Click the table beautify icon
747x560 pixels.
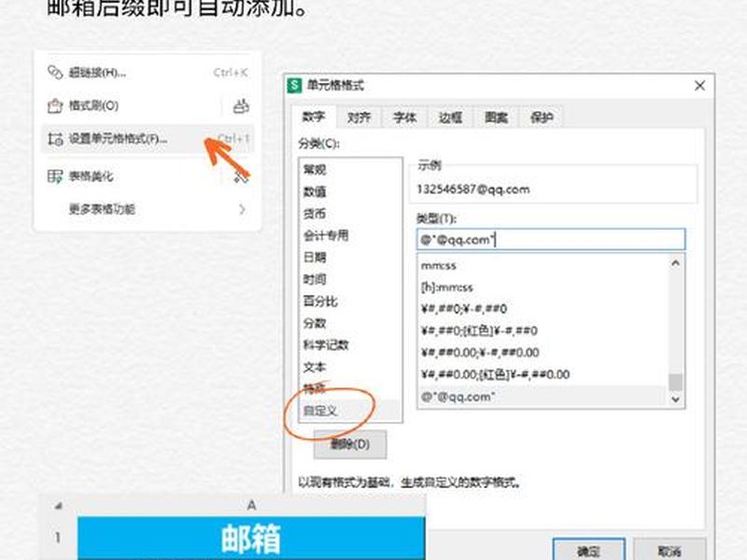click(55, 176)
